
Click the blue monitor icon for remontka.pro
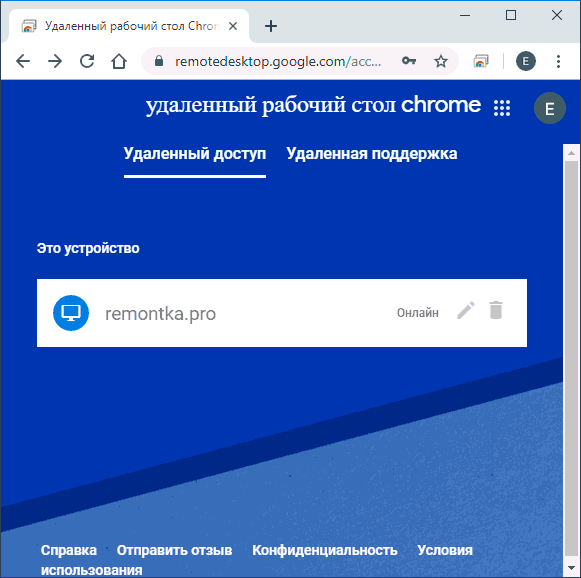(71, 313)
